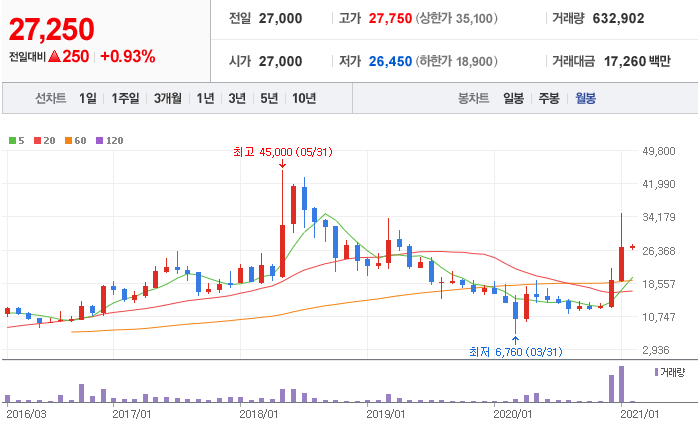Click the red up-triangle change icon
This screenshot has height=427, width=698.
click(54, 56)
